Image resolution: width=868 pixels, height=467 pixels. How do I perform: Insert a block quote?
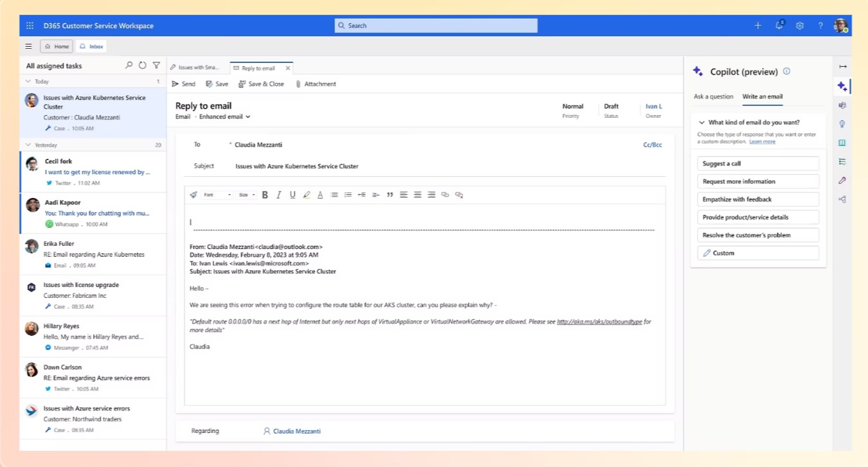point(390,195)
